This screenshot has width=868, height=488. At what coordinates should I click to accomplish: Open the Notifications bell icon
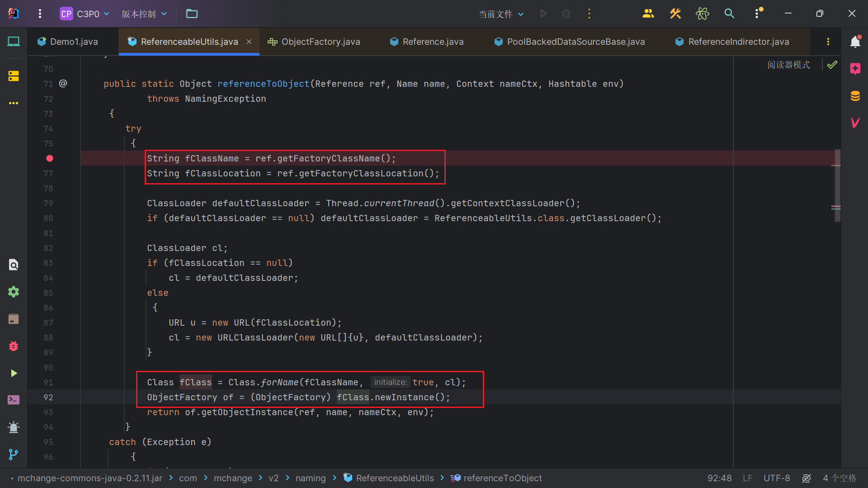click(x=855, y=42)
